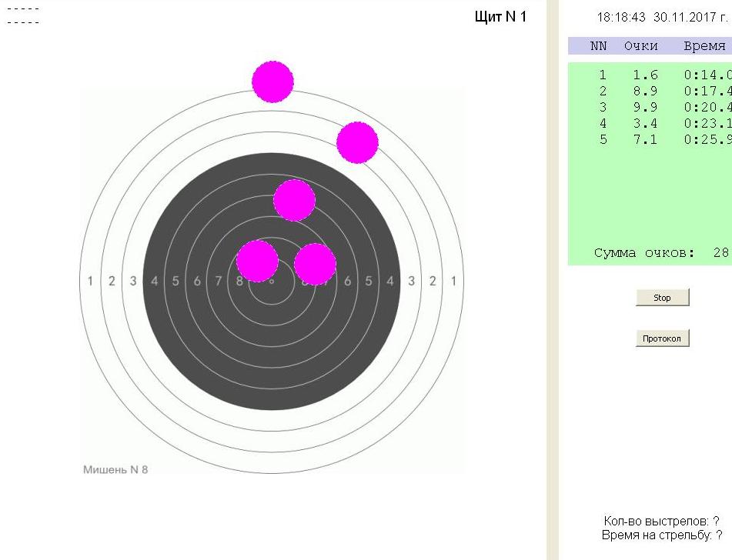Click the Очки column header

640,46
